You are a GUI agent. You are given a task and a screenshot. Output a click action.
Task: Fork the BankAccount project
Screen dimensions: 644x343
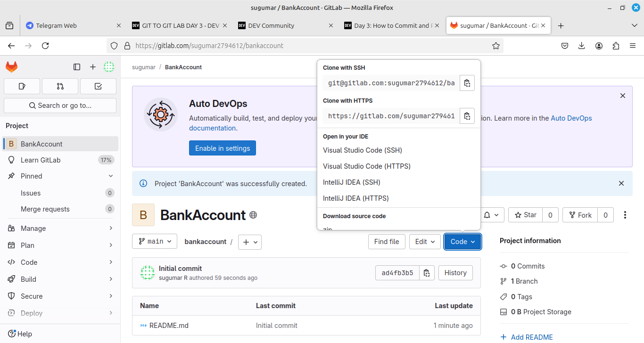tap(580, 215)
